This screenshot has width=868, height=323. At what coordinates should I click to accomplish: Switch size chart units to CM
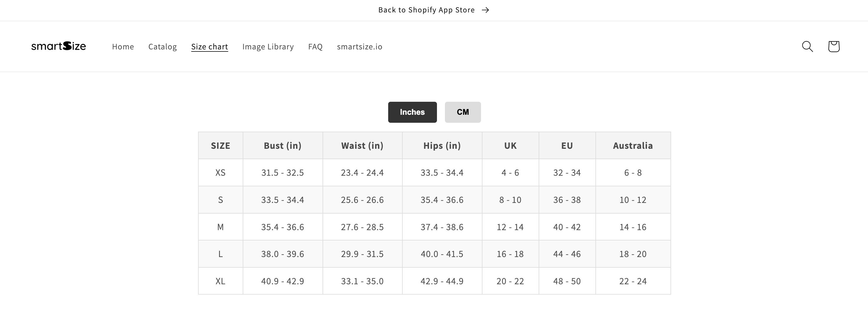coord(463,112)
